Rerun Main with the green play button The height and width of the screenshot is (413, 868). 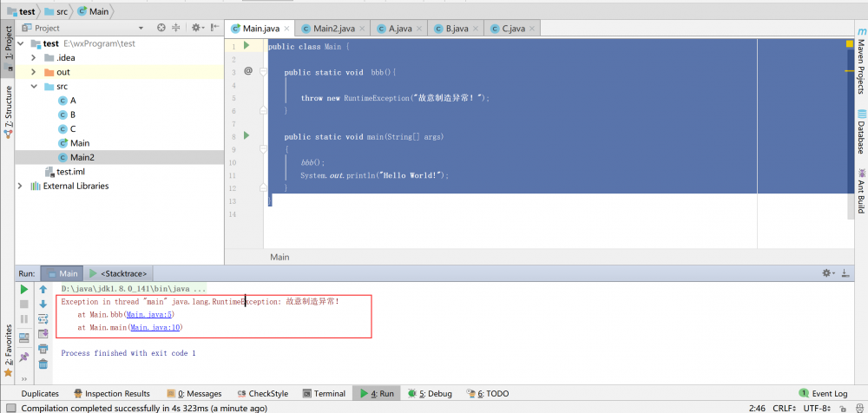click(x=23, y=290)
